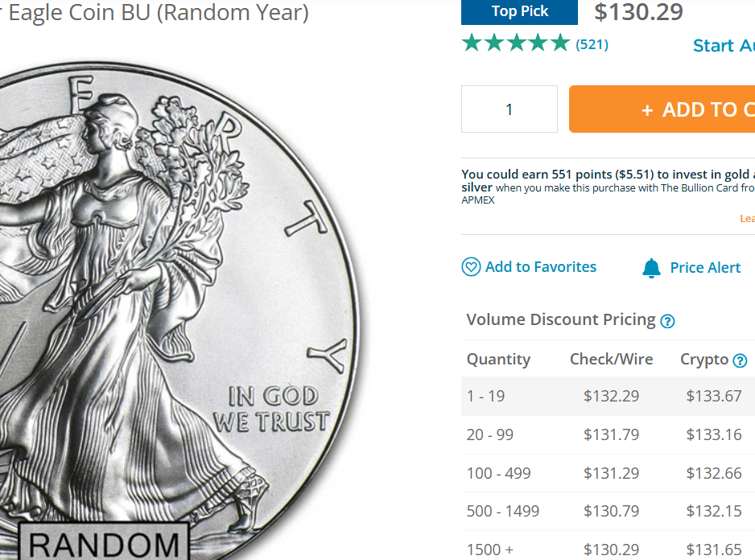
Task: Click the plus icon on Add to Cart
Action: 647,110
